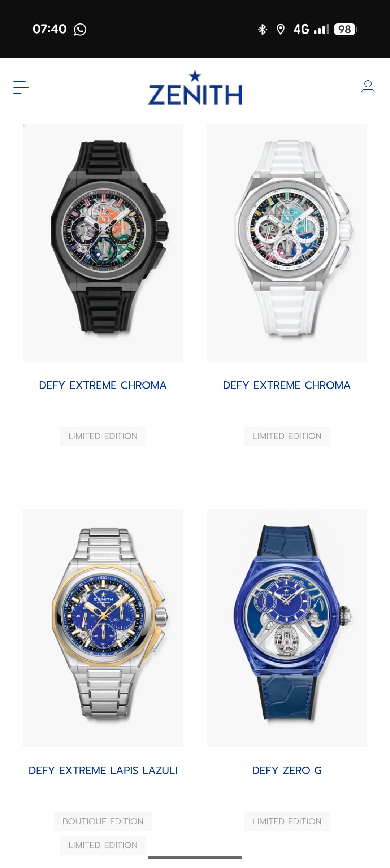Tap the location pin status icon
The width and height of the screenshot is (390, 868).
click(280, 29)
